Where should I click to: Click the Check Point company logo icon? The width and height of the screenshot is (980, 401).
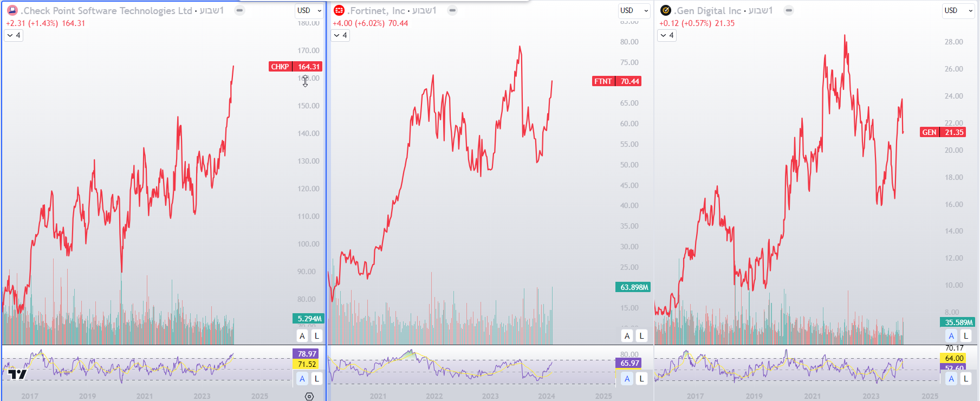(12, 10)
